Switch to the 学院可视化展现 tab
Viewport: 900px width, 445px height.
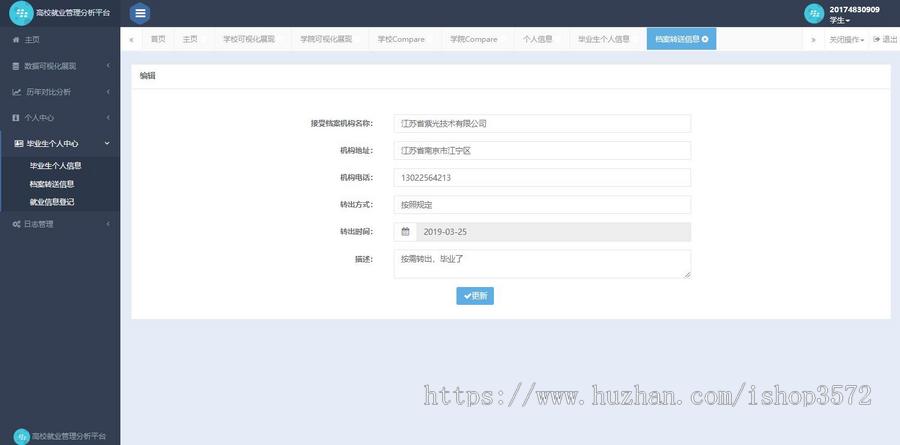326,39
